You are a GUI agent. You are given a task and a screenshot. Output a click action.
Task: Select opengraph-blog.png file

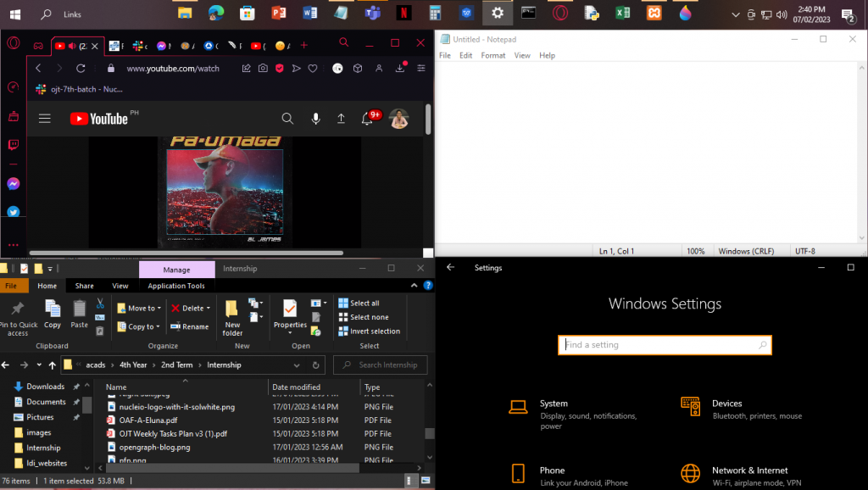coord(154,448)
